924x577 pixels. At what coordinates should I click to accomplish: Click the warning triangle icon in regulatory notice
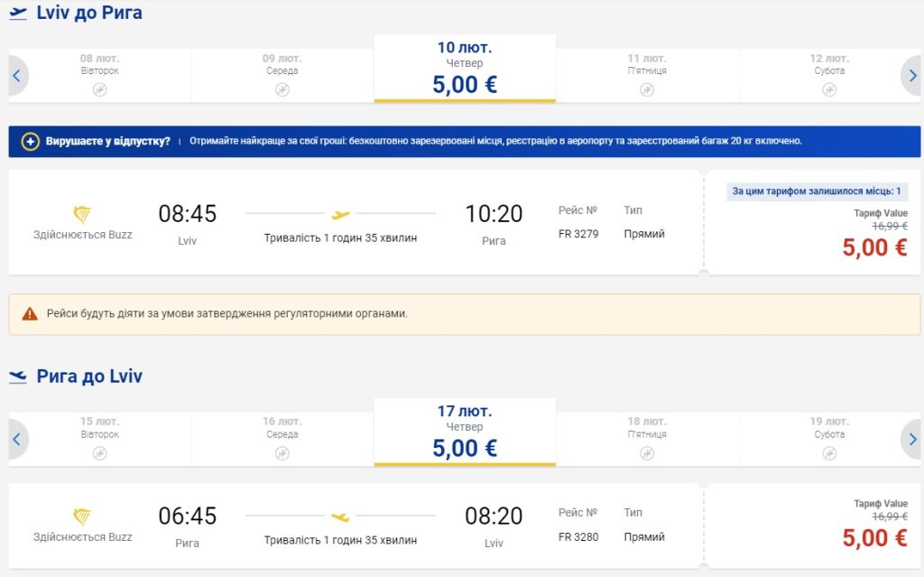30,313
